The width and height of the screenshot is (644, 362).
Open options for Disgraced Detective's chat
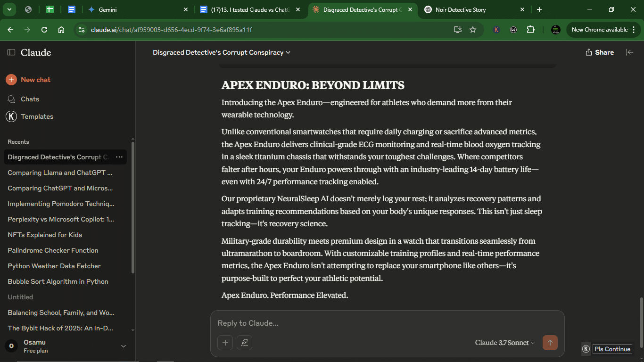(x=119, y=157)
